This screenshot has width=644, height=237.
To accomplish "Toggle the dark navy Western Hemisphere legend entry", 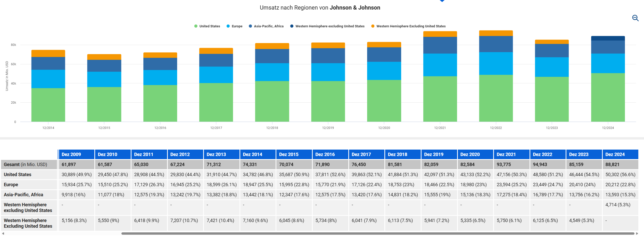I will tap(327, 26).
